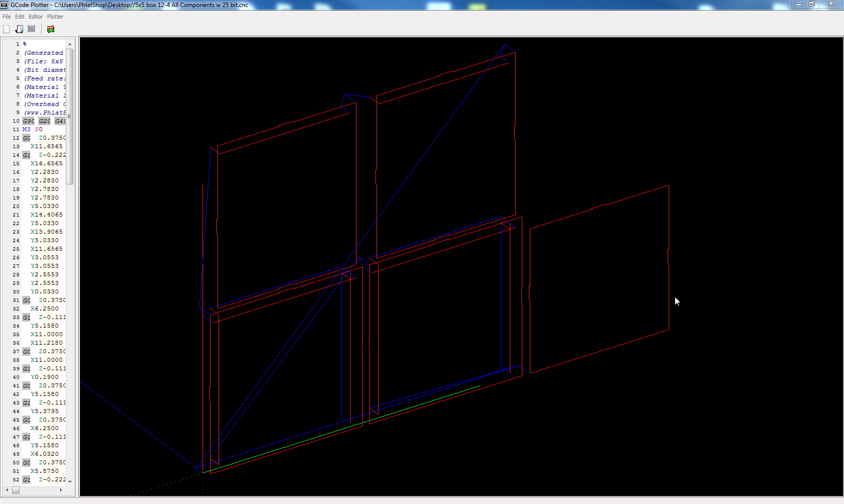Click the editor's vertical scrollbar up arrow

coord(70,44)
